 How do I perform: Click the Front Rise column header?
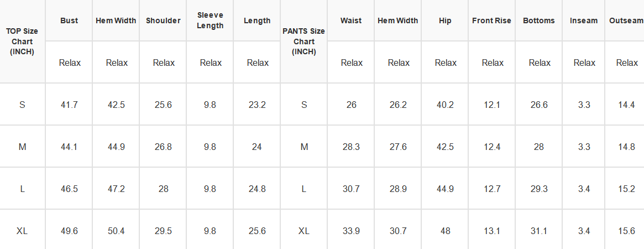pyautogui.click(x=491, y=20)
